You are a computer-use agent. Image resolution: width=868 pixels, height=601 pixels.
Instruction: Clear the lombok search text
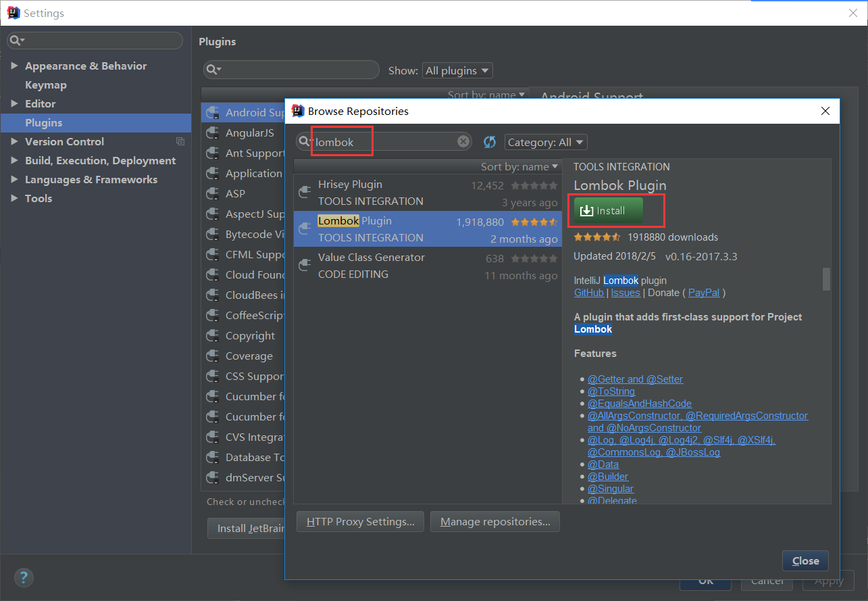[463, 141]
